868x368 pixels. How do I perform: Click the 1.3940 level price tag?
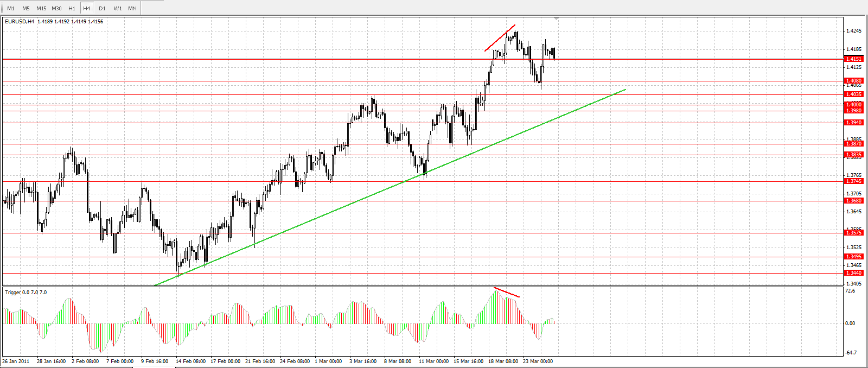[x=854, y=123]
